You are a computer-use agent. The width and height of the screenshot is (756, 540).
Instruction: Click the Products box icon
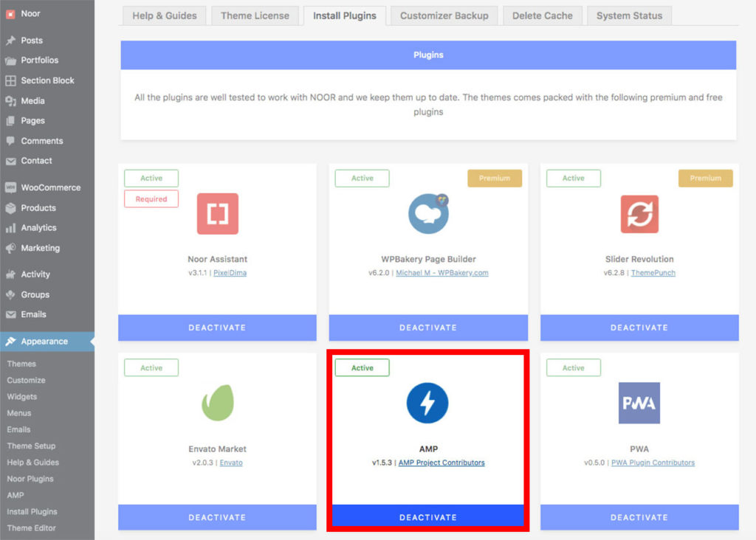[10, 208]
